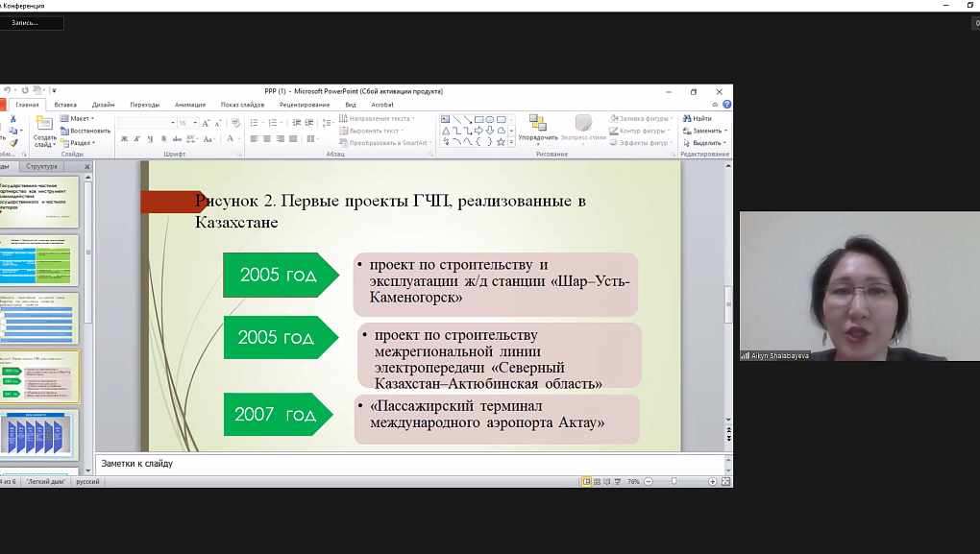The height and width of the screenshot is (554, 980).
Task: Click the Восстановить reset button
Action: tap(85, 131)
